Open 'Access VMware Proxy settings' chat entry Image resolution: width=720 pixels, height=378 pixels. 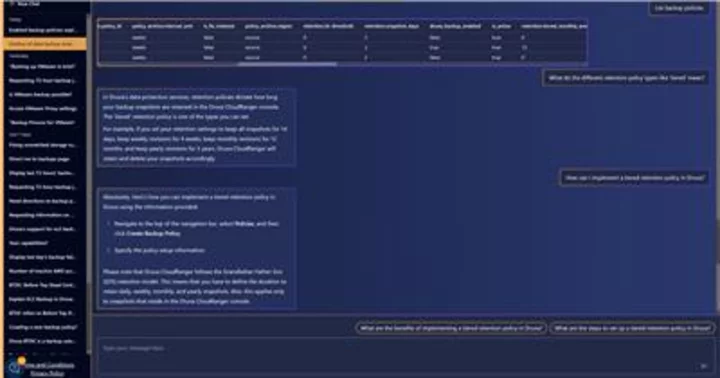[x=45, y=109]
